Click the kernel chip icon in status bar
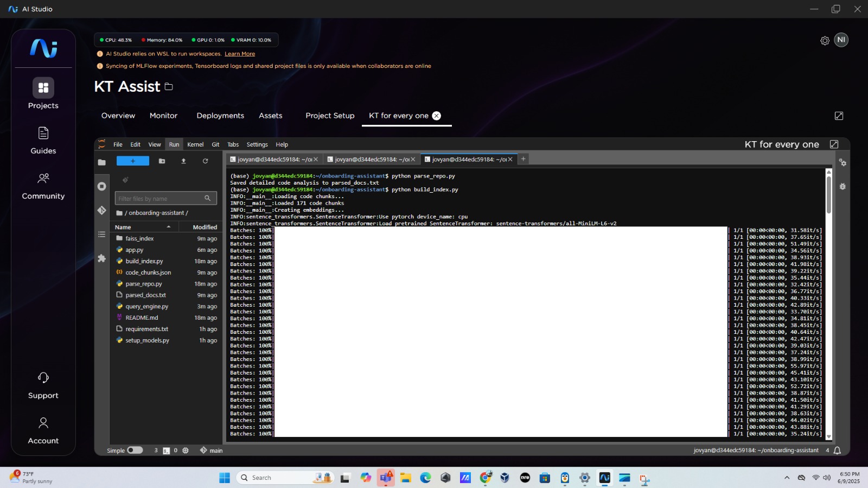This screenshot has height=488, width=868. (x=186, y=451)
